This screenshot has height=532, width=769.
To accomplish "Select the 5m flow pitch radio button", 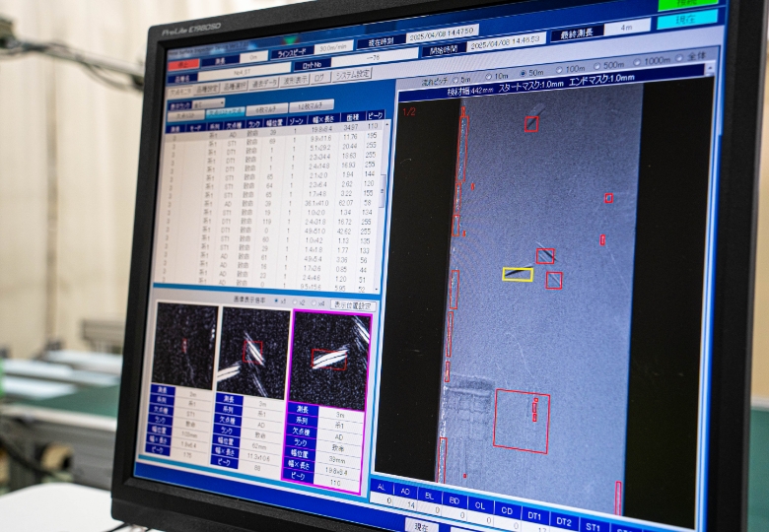I will pos(456,78).
